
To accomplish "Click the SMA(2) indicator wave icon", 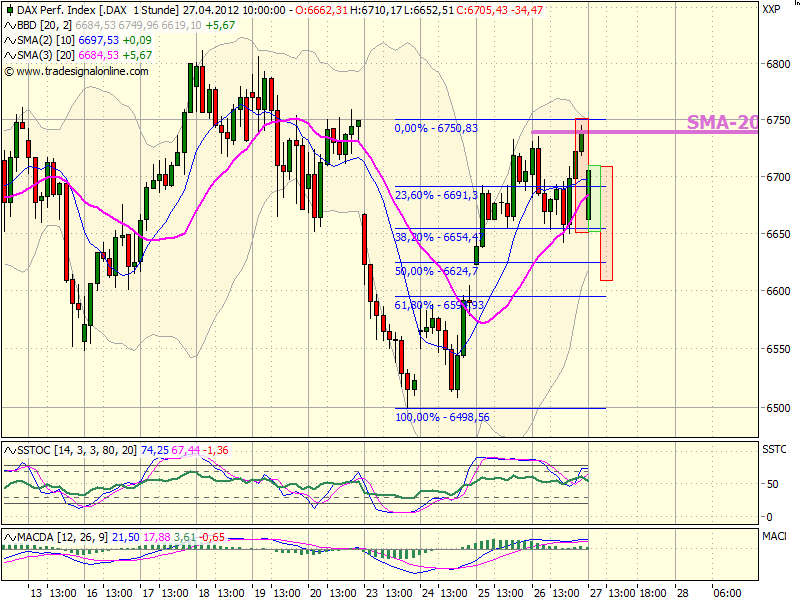I will pyautogui.click(x=10, y=40).
